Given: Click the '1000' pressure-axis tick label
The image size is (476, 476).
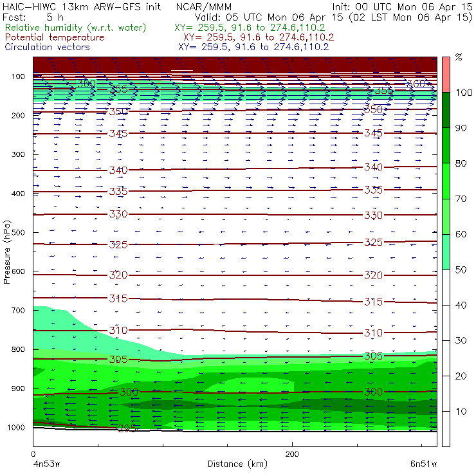Looking at the screenshot, I should pyautogui.click(x=16, y=427).
